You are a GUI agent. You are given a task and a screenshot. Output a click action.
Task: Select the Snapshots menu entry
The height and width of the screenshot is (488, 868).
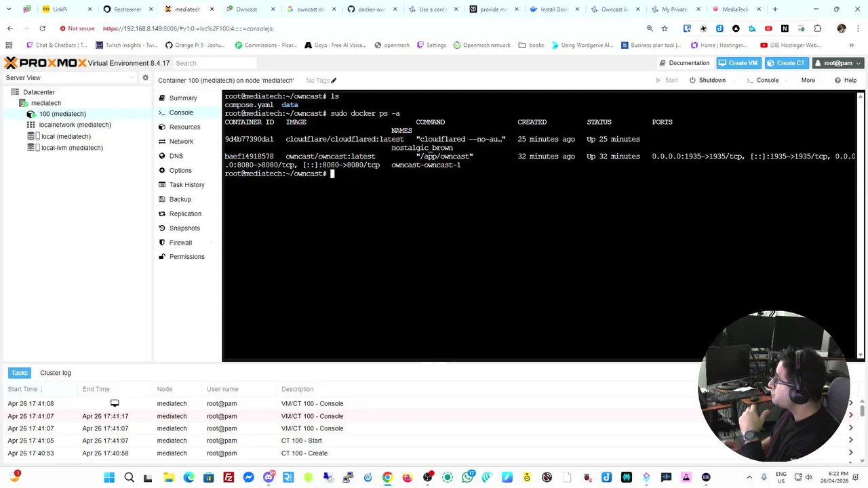[x=184, y=228]
